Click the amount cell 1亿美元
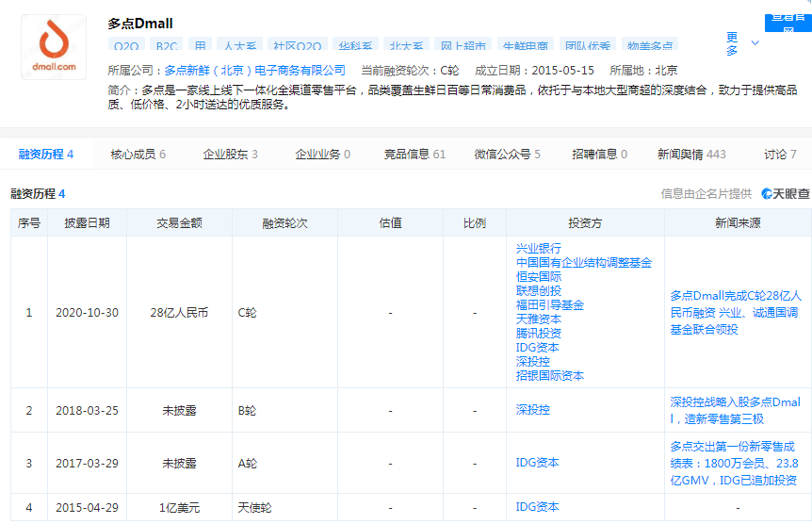The width and height of the screenshot is (812, 524). tap(179, 507)
